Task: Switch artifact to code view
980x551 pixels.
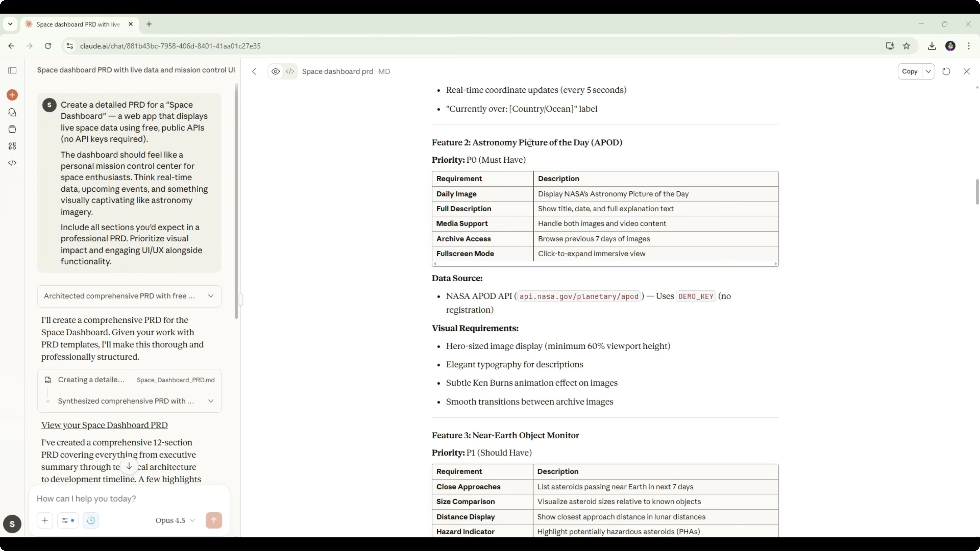Action: 290,72
